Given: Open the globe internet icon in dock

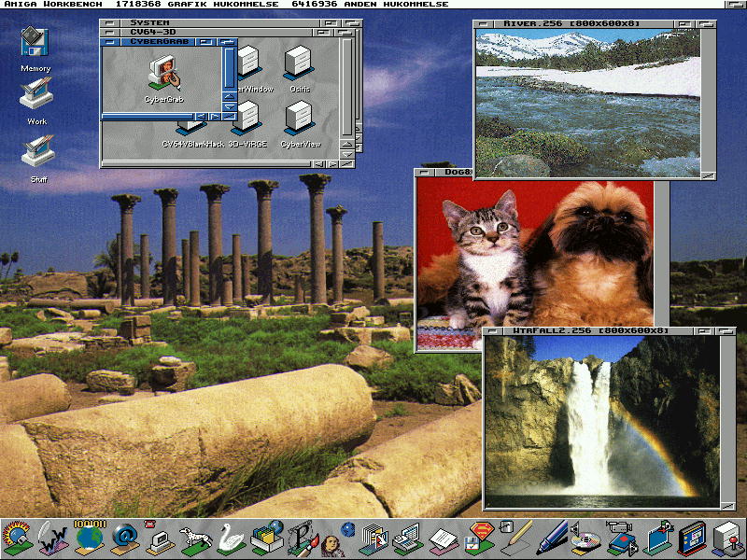Looking at the screenshot, I should click(x=90, y=538).
